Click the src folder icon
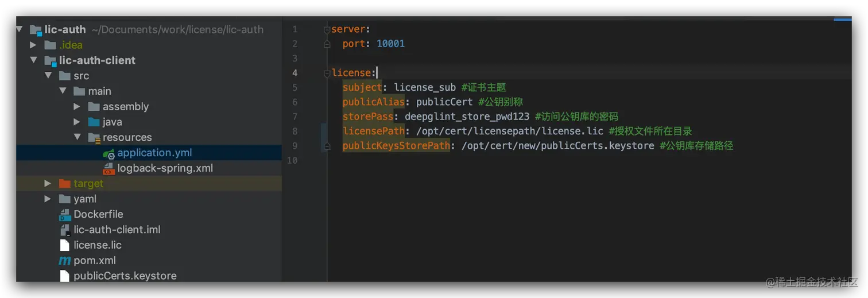The width and height of the screenshot is (868, 298). pos(65,76)
